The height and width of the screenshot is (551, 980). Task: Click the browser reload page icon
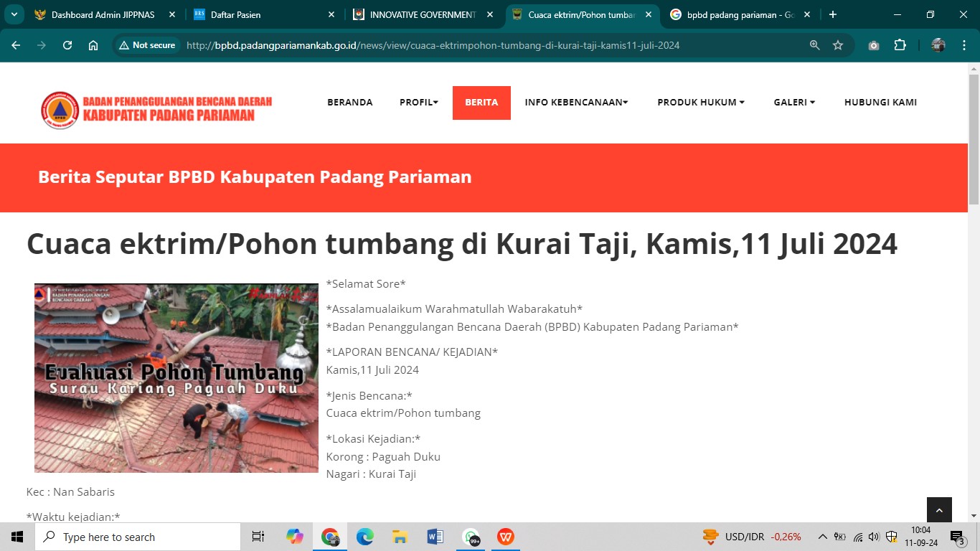[x=67, y=45]
